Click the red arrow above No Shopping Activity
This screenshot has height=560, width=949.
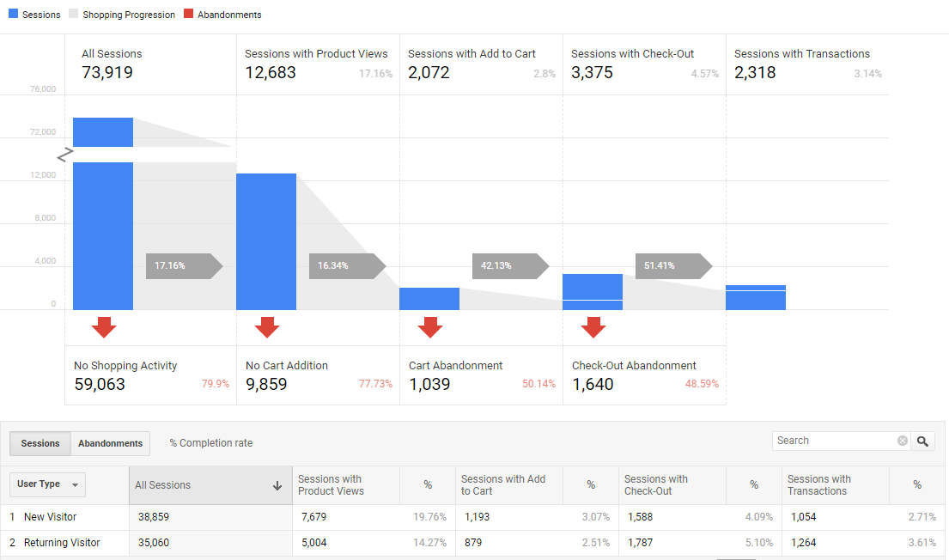104,326
